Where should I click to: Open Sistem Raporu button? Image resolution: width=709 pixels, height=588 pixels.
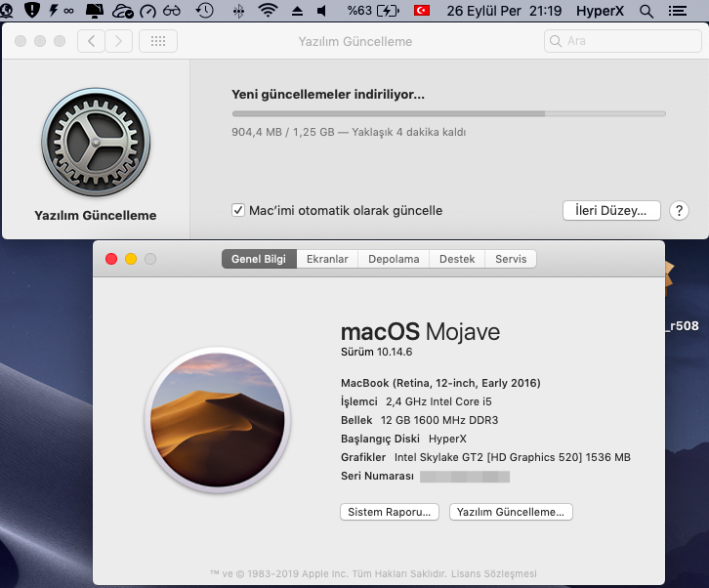tap(390, 512)
